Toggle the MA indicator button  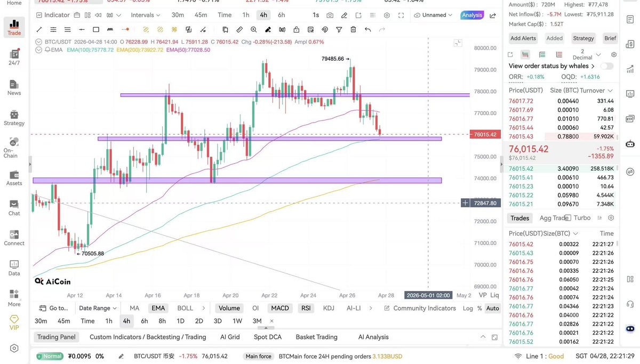coord(134,308)
